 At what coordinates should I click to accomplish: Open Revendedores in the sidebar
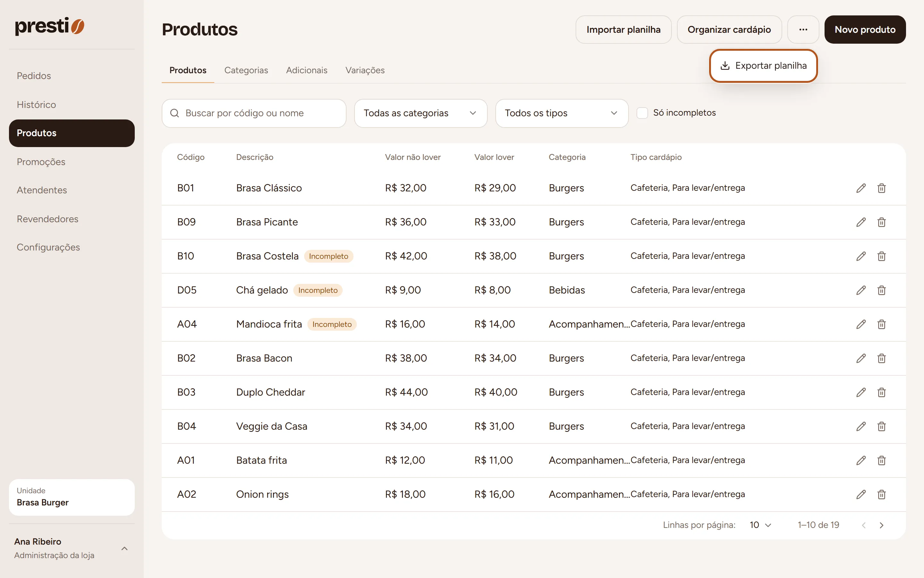(72, 219)
